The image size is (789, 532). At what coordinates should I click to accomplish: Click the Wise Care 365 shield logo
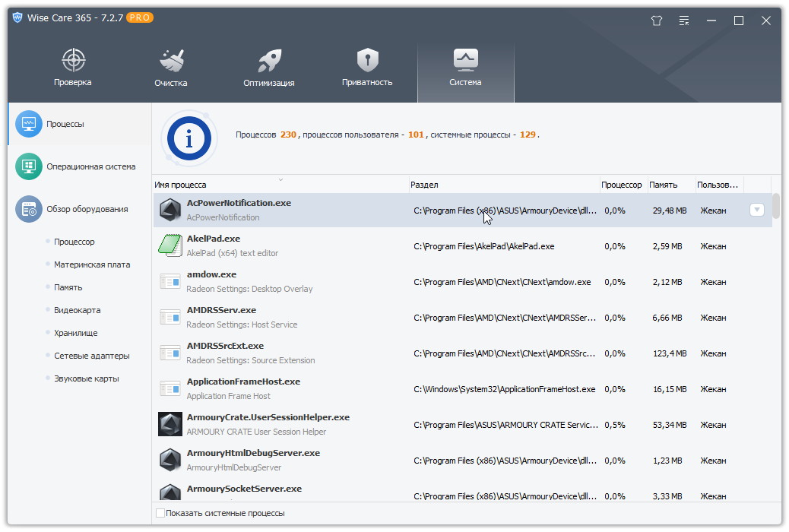click(17, 17)
